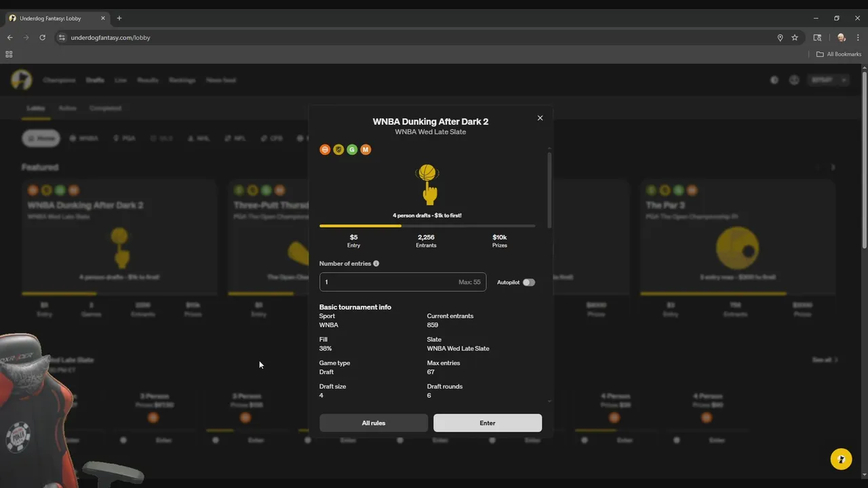Reload the current page
Screen dimensions: 868x488
pos(42,37)
